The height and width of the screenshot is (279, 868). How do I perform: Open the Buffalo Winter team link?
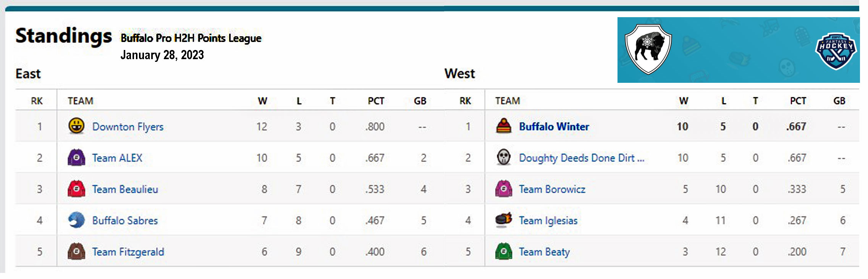tap(554, 127)
